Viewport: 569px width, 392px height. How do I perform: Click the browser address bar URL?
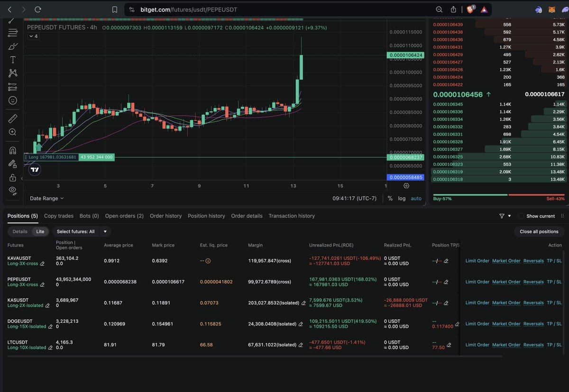tap(189, 9)
